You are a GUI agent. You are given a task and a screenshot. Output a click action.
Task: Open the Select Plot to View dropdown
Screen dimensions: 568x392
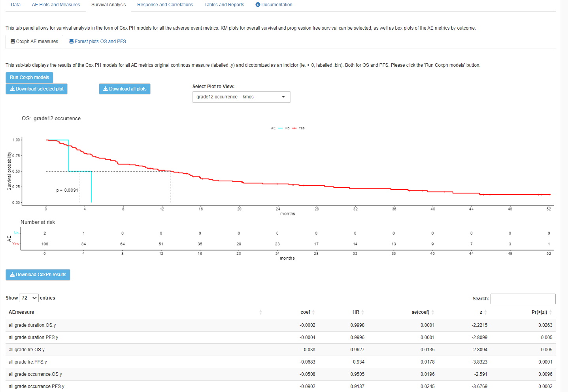(x=241, y=97)
